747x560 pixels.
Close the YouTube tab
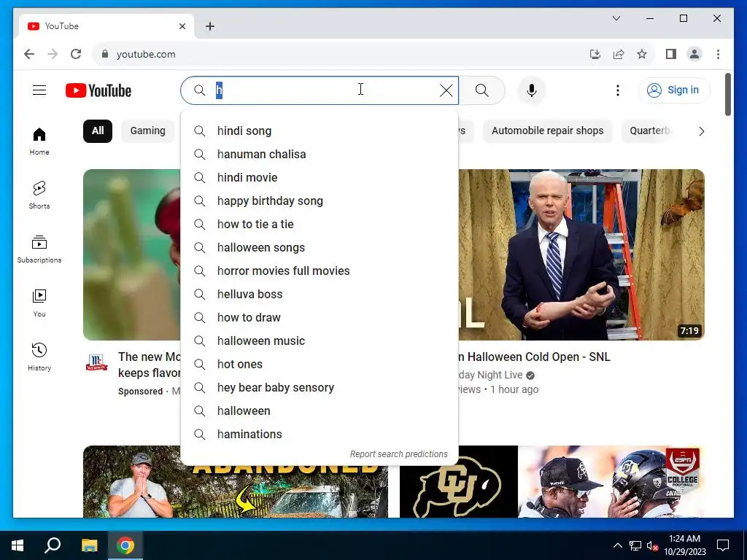(182, 26)
